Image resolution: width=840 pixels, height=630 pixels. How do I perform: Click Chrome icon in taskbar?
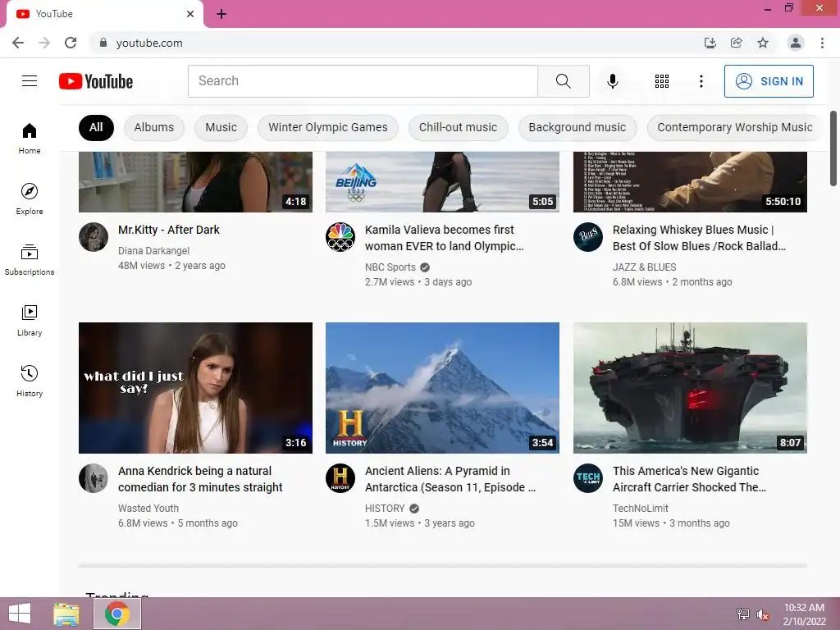[x=117, y=614]
